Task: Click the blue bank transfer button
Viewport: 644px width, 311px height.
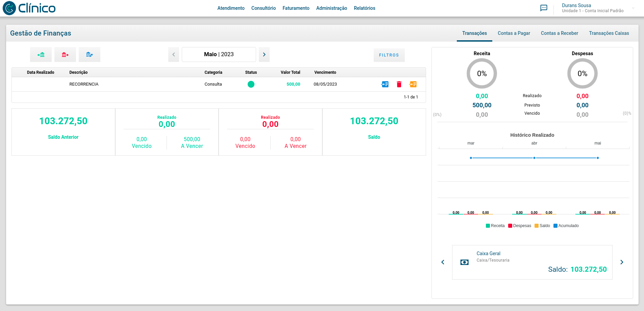Action: tap(90, 54)
